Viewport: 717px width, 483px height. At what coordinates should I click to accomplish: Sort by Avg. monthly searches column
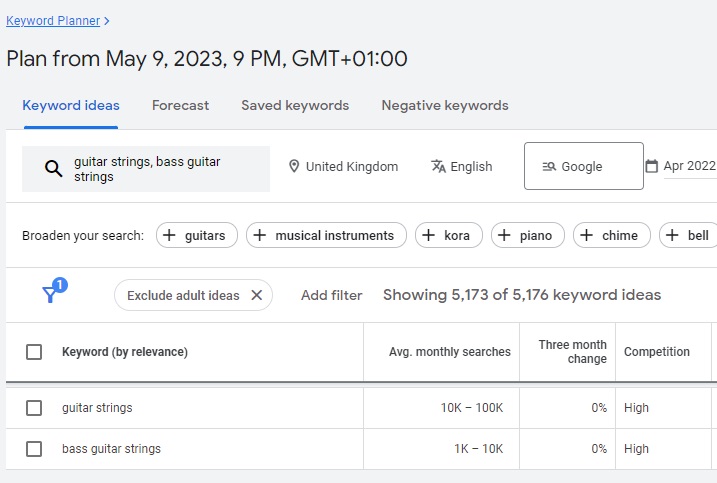449,352
